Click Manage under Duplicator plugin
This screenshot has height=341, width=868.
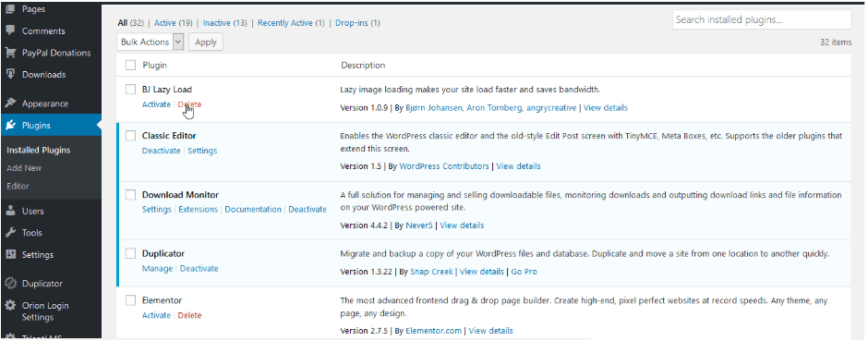click(157, 269)
